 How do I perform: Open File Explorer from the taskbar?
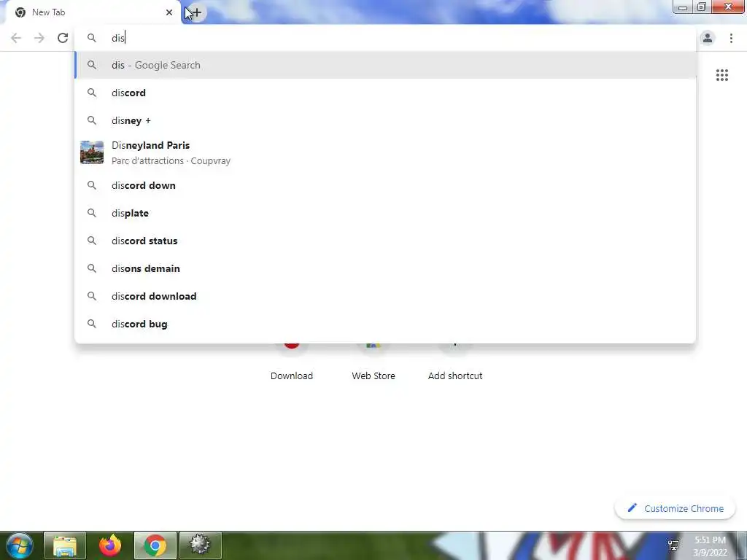click(65, 545)
